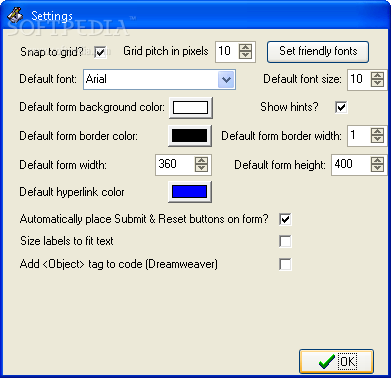Screen dimensions: 391x378
Task: Click the 'Default font:' label
Action: click(x=48, y=79)
